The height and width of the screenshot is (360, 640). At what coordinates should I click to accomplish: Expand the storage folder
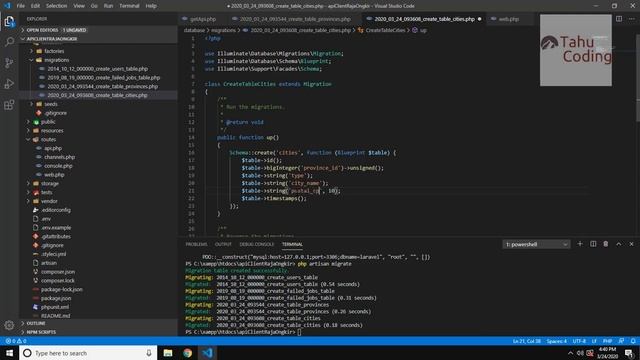[50, 184]
